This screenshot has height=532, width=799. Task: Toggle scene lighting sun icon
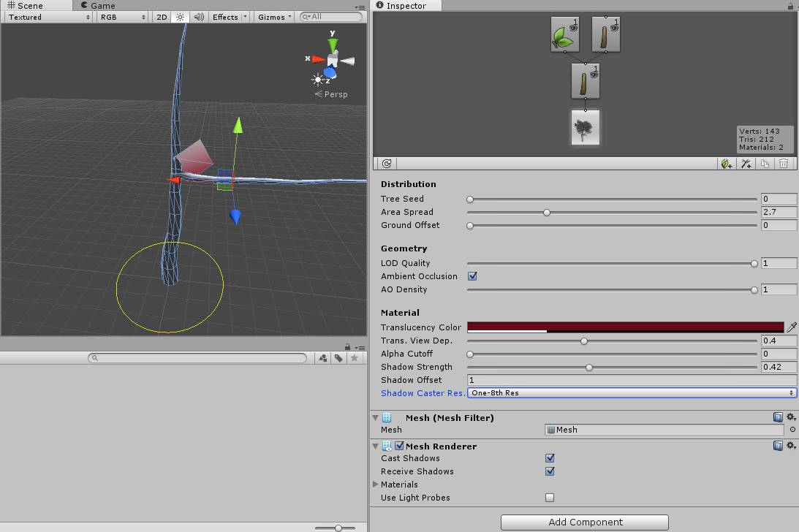[x=181, y=17]
